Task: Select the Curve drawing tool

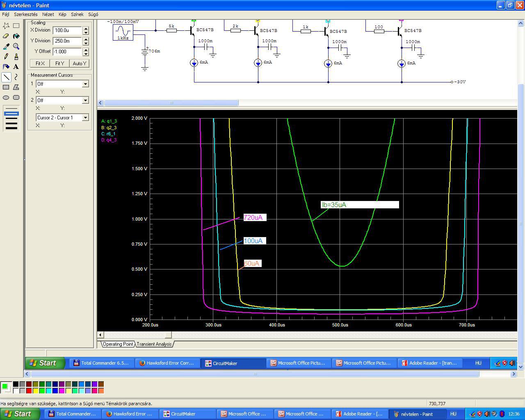Action: click(16, 77)
